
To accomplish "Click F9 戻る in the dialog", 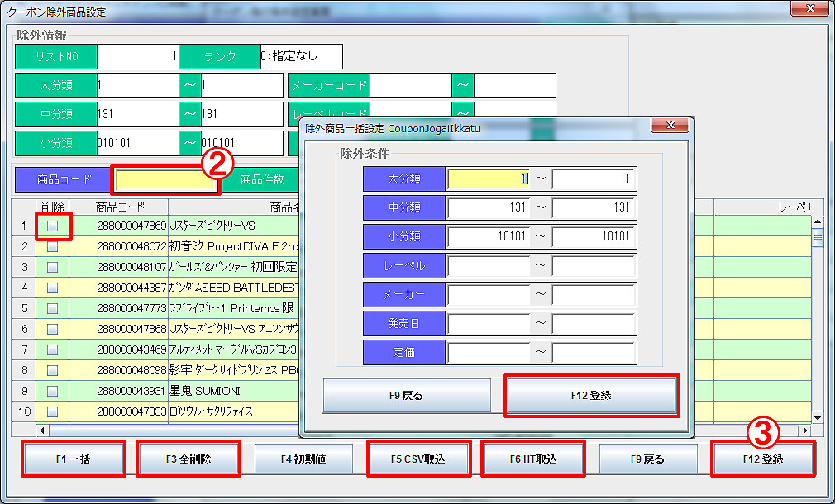I will (406, 396).
